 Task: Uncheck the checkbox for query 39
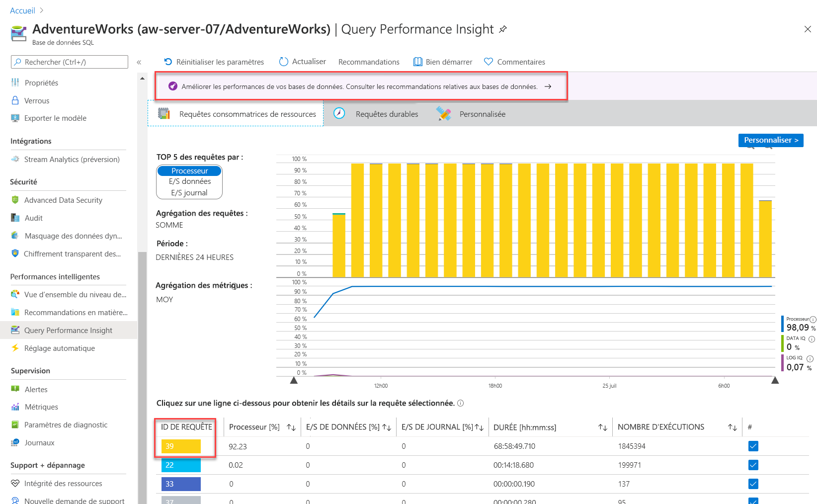(753, 446)
